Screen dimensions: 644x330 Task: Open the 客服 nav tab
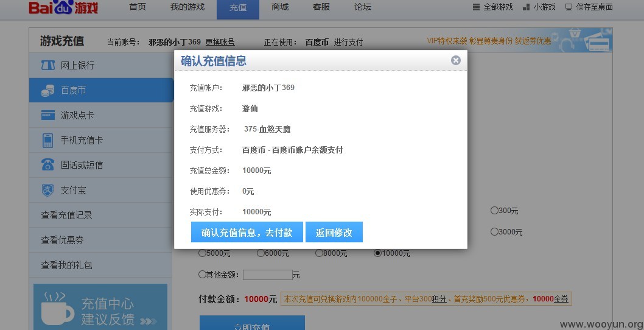321,7
